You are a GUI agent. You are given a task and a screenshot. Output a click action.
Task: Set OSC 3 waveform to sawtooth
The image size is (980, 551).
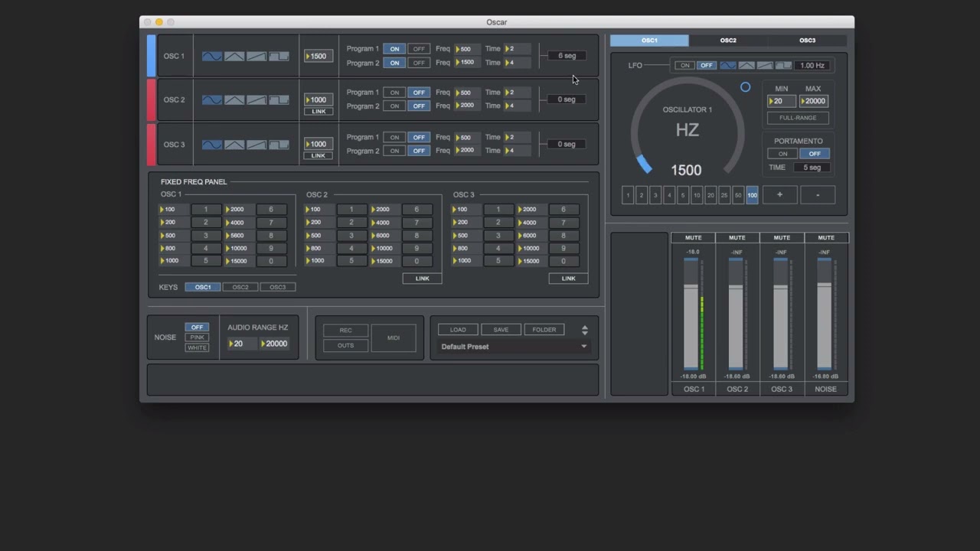(256, 144)
